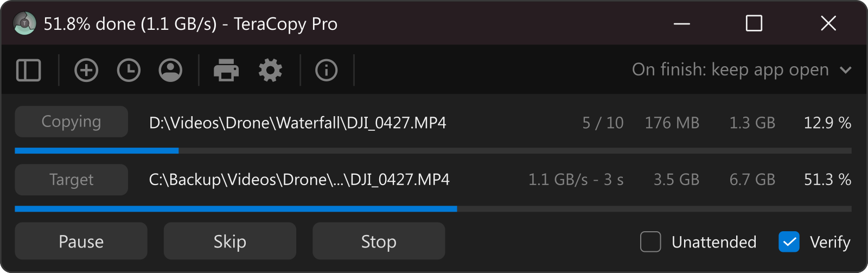Open the user account icon

point(170,70)
